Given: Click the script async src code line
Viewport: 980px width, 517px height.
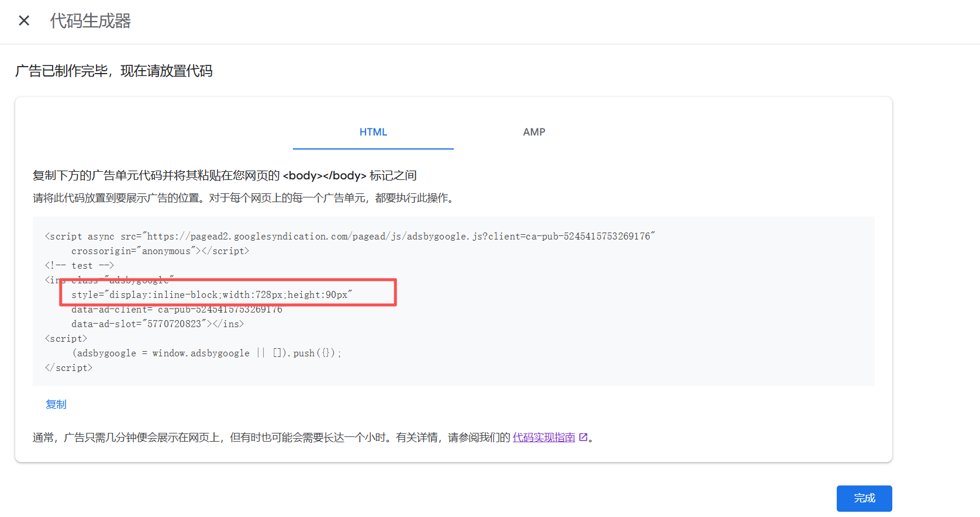Looking at the screenshot, I should [x=350, y=237].
